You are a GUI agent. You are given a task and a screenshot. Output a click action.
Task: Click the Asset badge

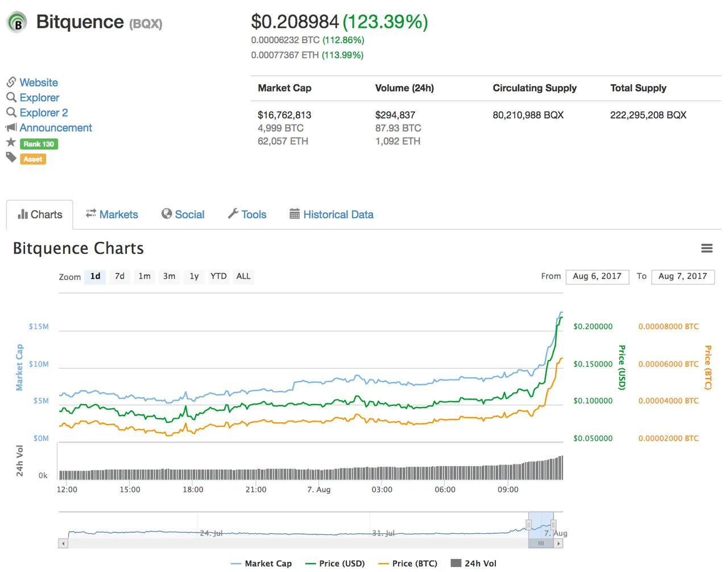33,159
